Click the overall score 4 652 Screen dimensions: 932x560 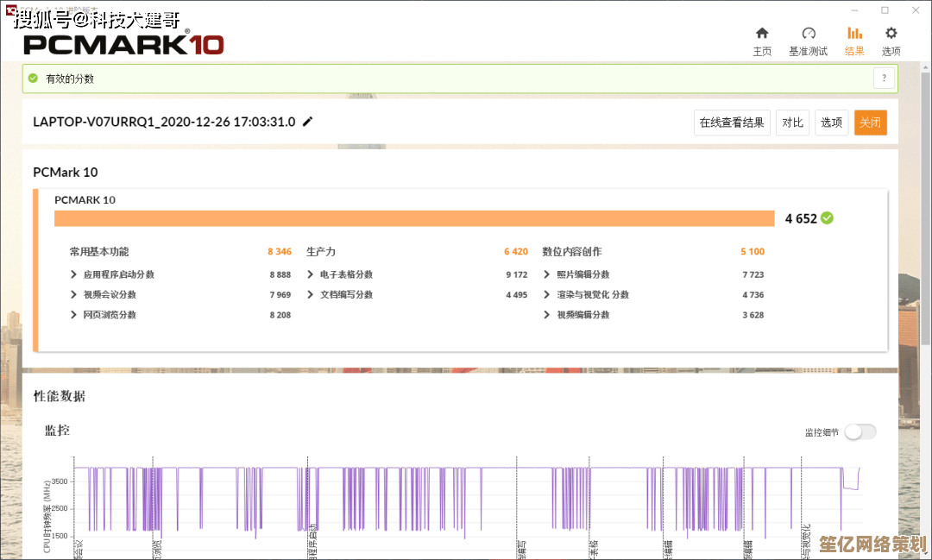click(x=801, y=219)
